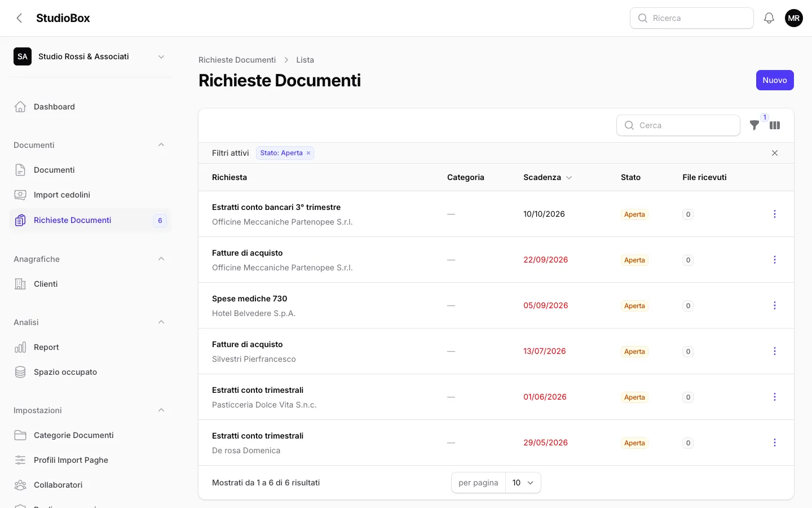Open Studio Rossi & Associati switcher
Image resolution: width=812 pixels, height=508 pixels.
pos(90,56)
